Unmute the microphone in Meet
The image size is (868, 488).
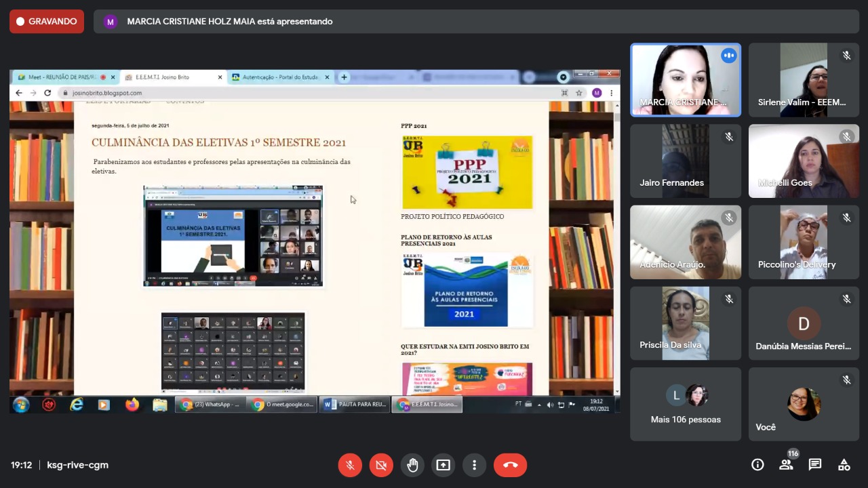tap(350, 465)
